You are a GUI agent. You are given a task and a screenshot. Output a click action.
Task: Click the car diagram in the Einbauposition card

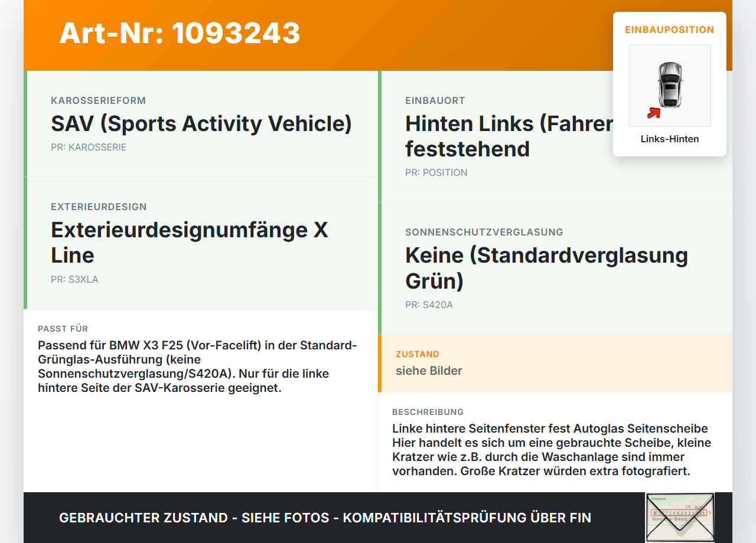(670, 86)
